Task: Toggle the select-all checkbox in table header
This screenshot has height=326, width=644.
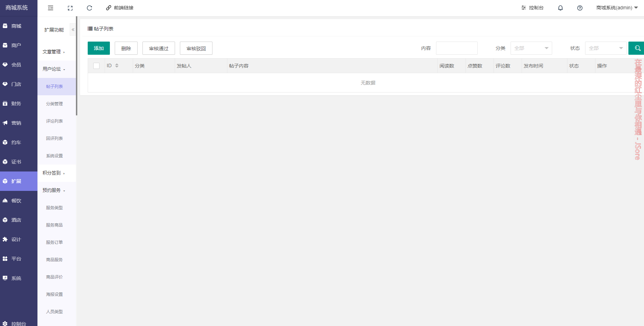Action: pyautogui.click(x=96, y=66)
